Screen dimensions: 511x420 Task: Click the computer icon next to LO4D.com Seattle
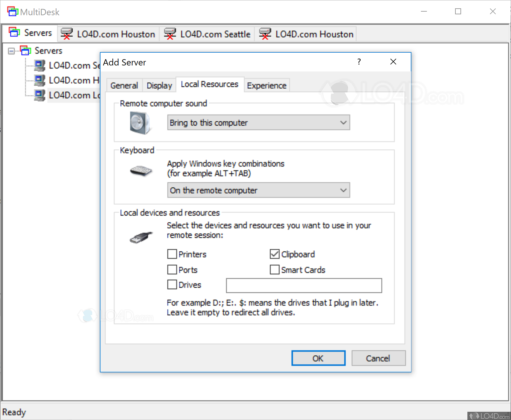point(40,65)
